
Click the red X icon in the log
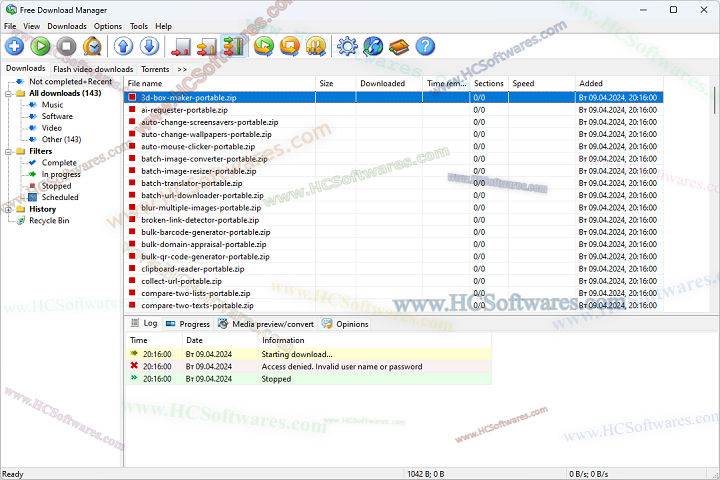tap(134, 366)
